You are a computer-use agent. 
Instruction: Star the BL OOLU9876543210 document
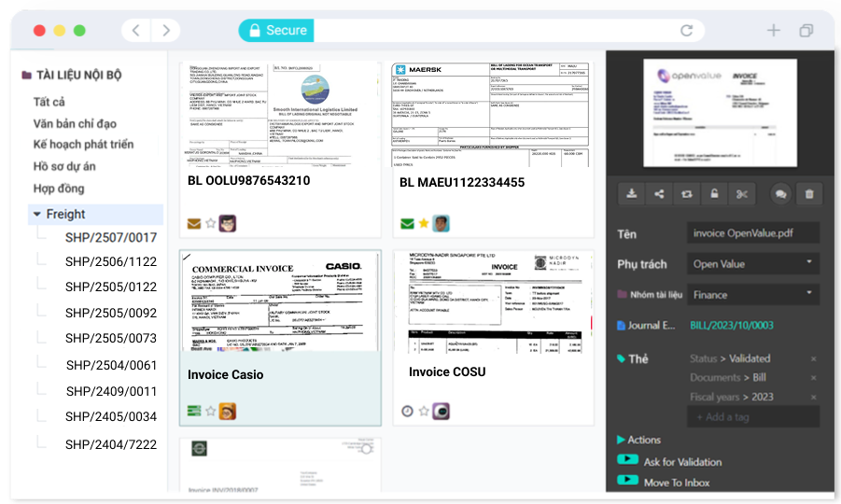211,223
